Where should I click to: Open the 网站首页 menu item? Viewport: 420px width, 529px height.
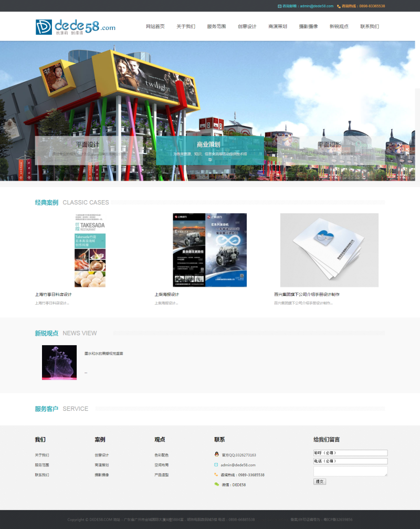155,26
